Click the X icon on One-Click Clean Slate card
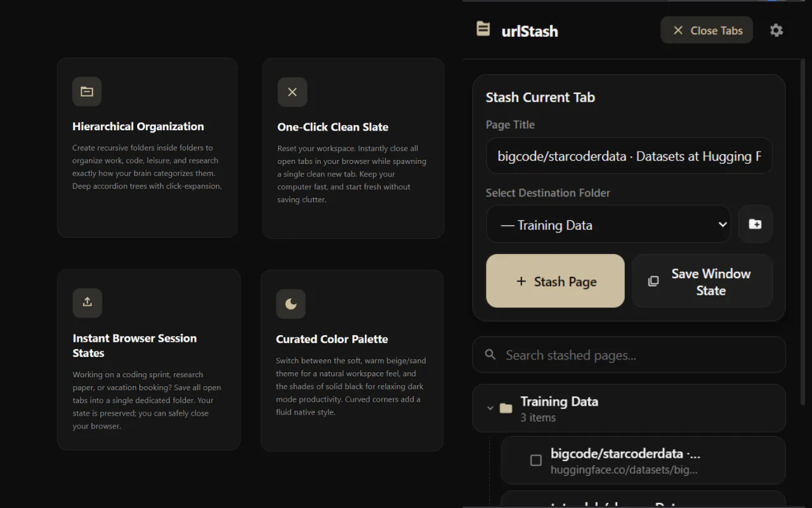812x508 pixels. (x=292, y=92)
